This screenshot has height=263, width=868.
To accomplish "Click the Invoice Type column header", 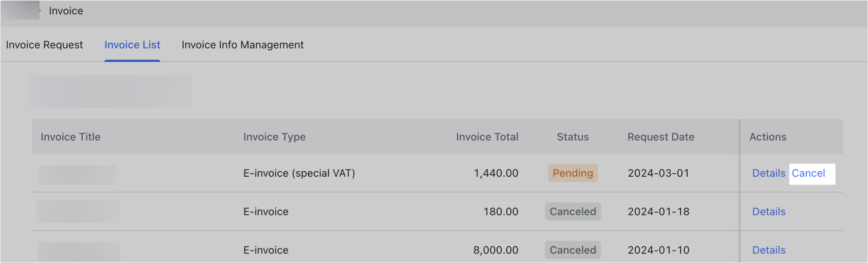I will click(275, 137).
